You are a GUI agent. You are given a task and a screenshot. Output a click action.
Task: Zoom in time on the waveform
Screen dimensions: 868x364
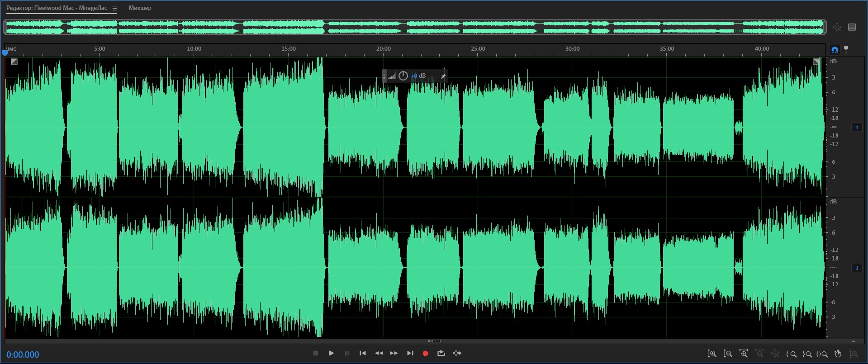pos(744,354)
